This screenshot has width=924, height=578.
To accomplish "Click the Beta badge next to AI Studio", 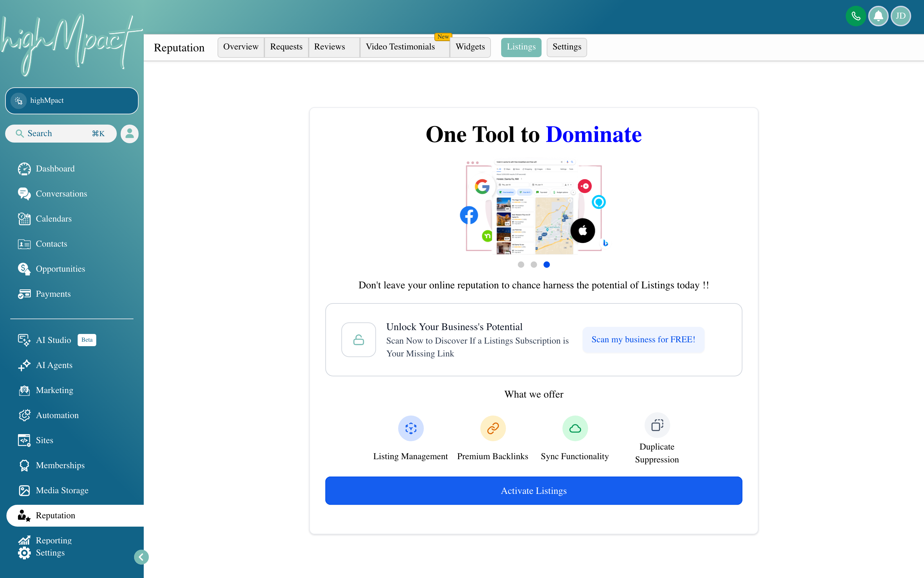I will [87, 340].
